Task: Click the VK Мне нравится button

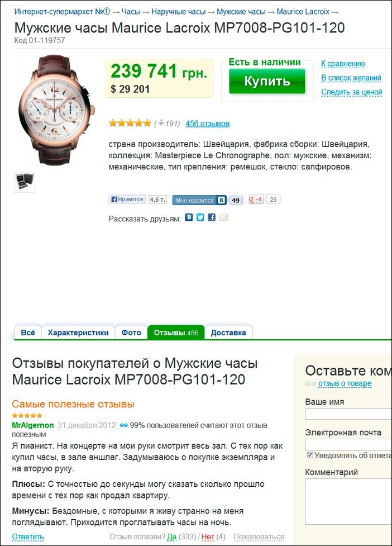Action: [x=199, y=200]
